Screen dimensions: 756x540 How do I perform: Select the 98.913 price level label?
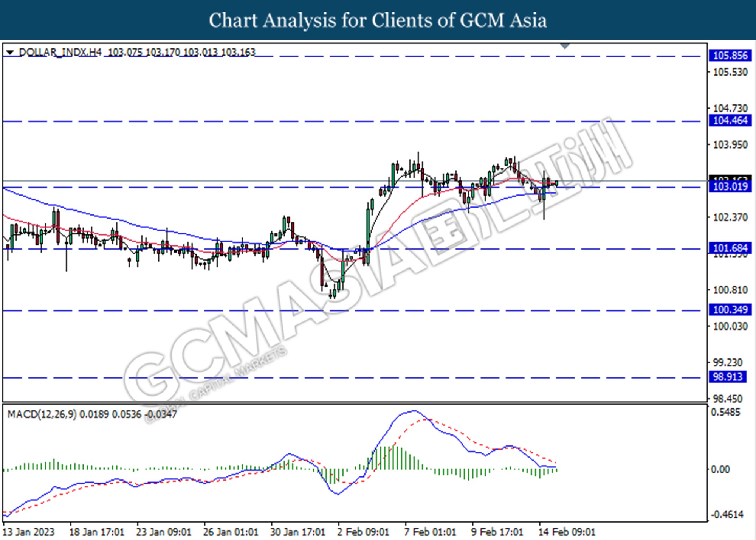[728, 377]
